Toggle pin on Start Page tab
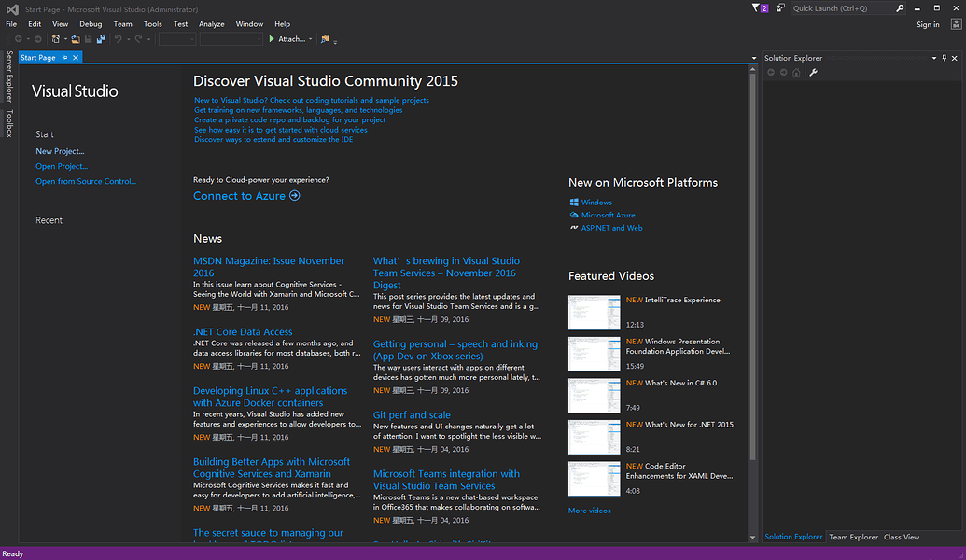Viewport: 966px width, 560px height. tap(64, 57)
